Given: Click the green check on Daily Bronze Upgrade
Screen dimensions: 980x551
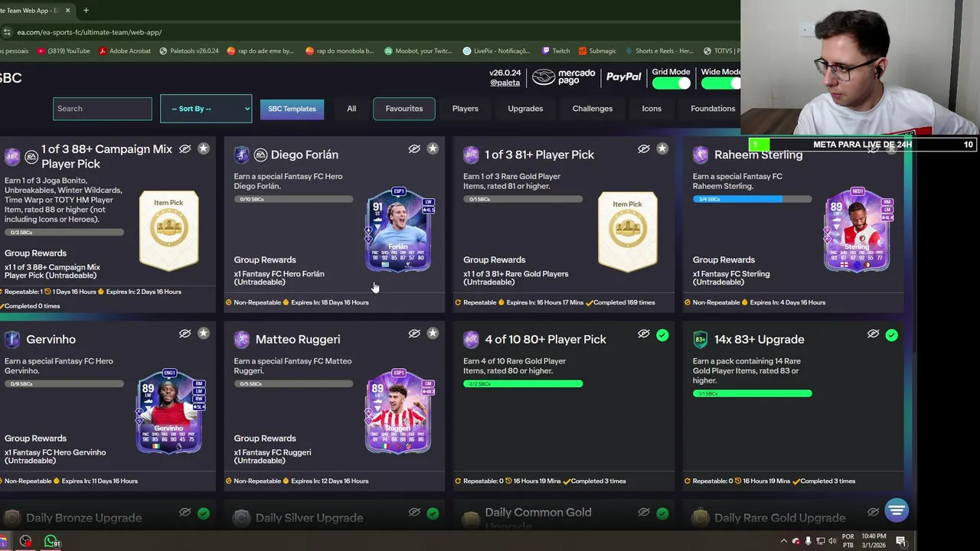Looking at the screenshot, I should coord(203,514).
